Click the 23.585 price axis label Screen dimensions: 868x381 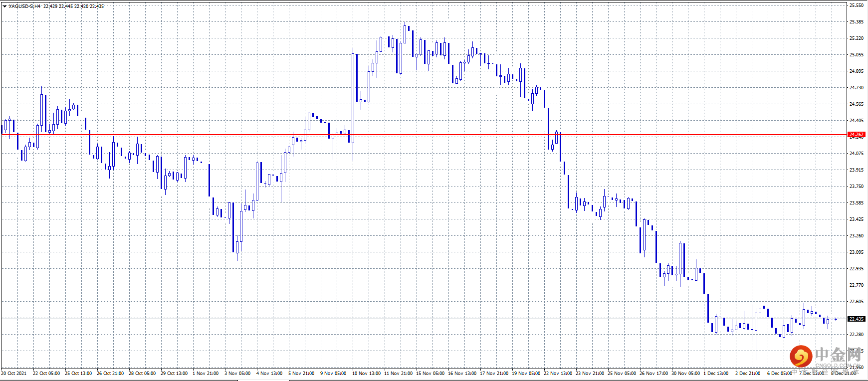[x=857, y=203]
